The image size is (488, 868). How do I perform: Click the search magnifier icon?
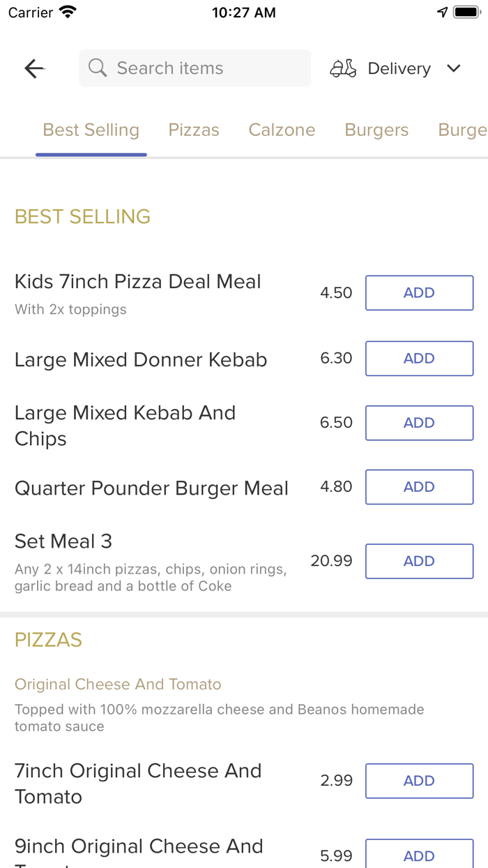point(98,68)
